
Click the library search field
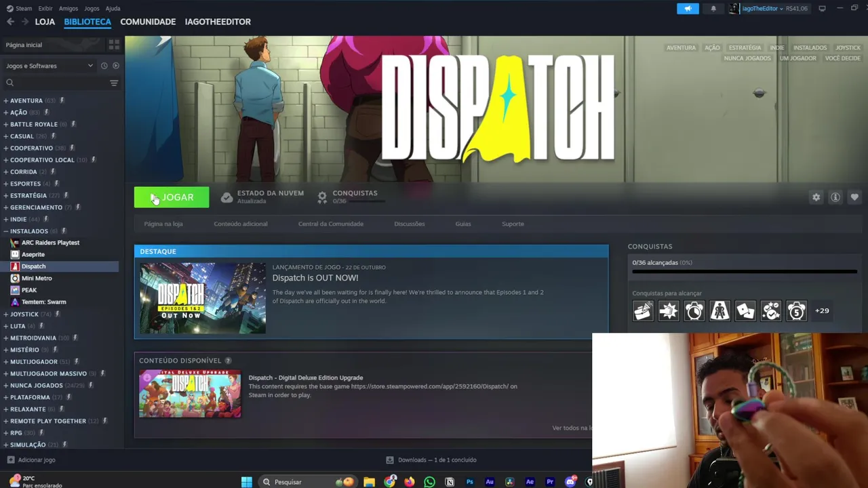[56, 83]
